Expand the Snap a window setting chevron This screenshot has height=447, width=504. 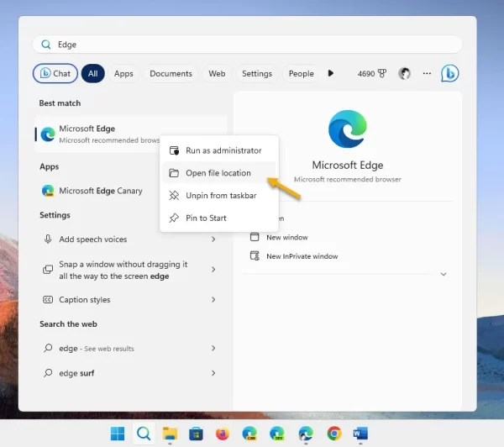pos(213,270)
